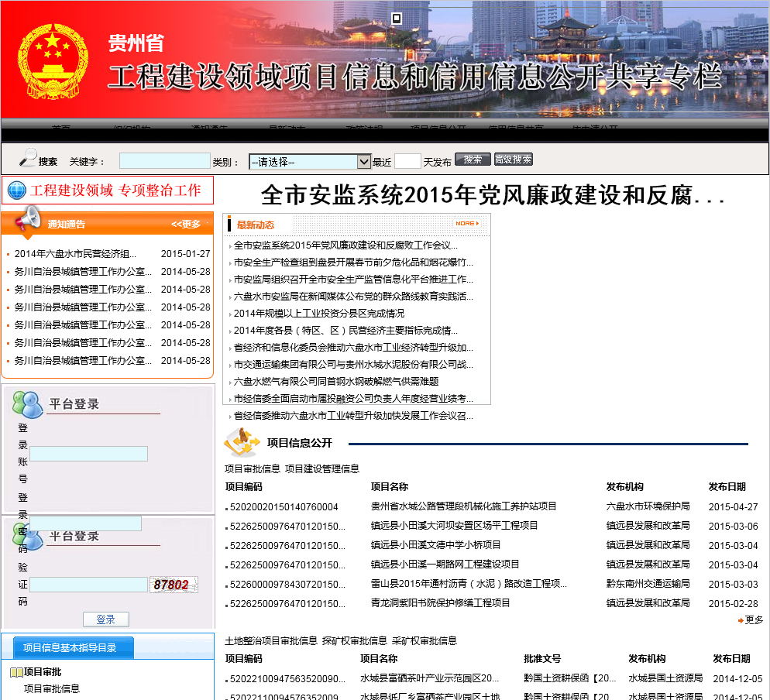Open news 省经信委推动六盘水市工业转型升级加快发展...
This screenshot has width=770, height=700.
click(x=353, y=416)
